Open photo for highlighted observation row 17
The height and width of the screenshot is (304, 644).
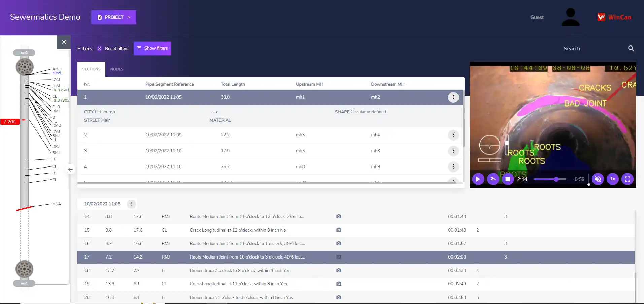[339, 257]
